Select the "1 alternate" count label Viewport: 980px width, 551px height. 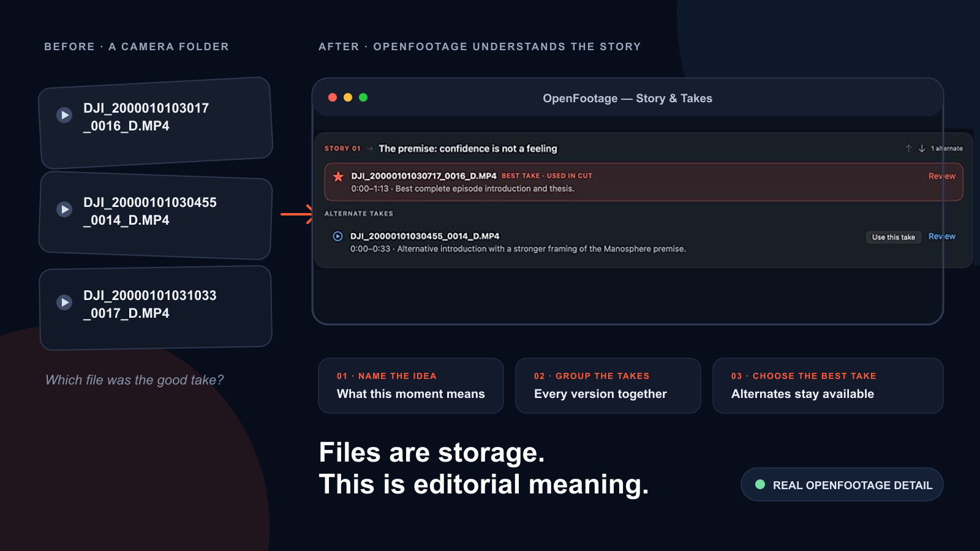click(947, 149)
